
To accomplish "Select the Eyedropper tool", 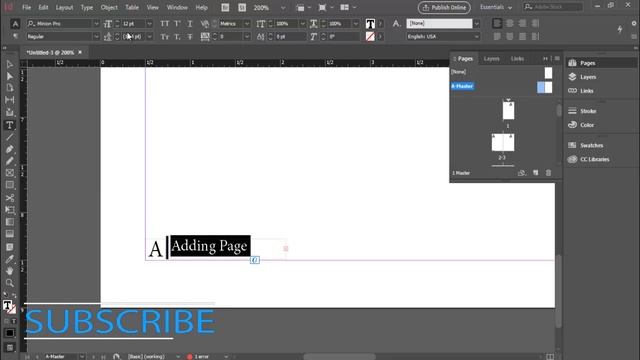I will point(9,259).
